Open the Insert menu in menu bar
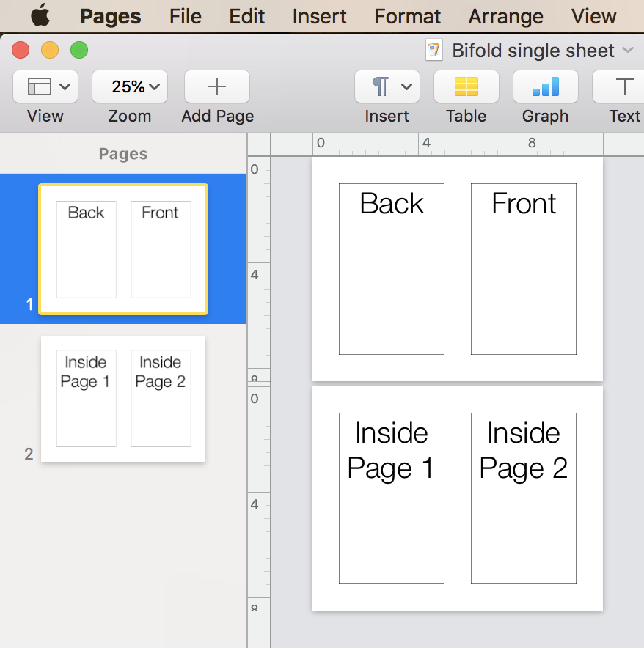This screenshot has height=648, width=644. (319, 17)
